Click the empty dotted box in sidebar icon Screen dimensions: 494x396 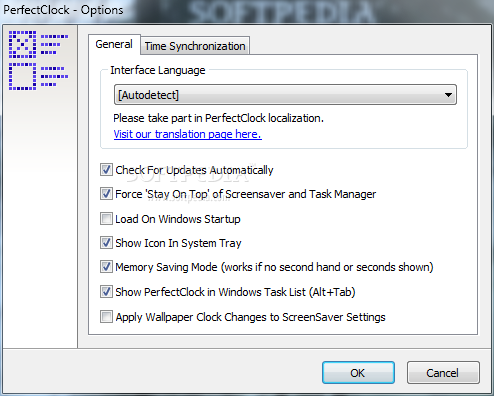tap(22, 76)
